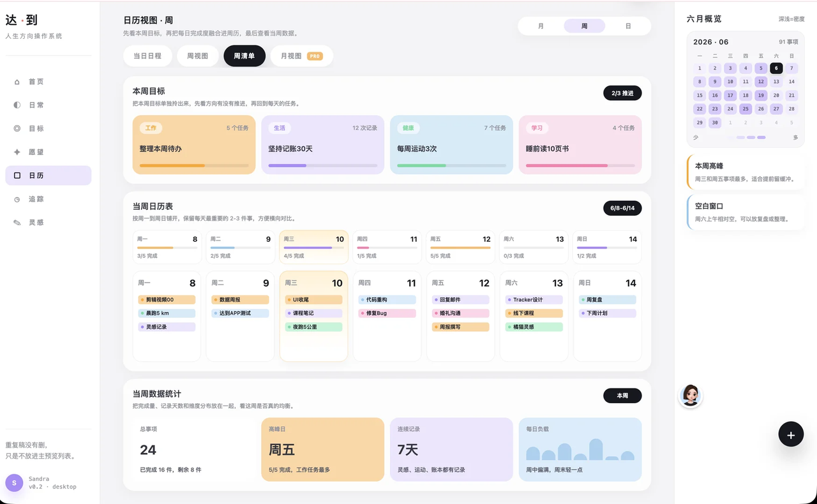Click the 婚礼沟通 task on 周五
Screen dimensions: 817x504
tap(460, 313)
